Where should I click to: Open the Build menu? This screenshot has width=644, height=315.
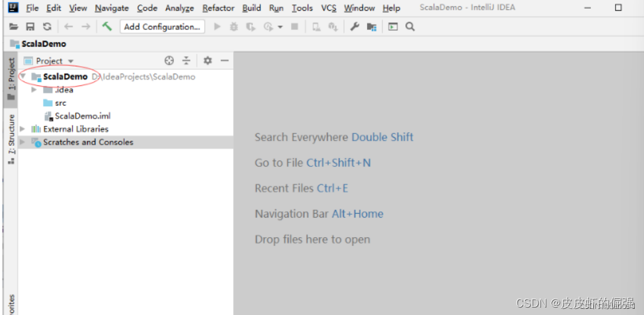click(x=251, y=8)
